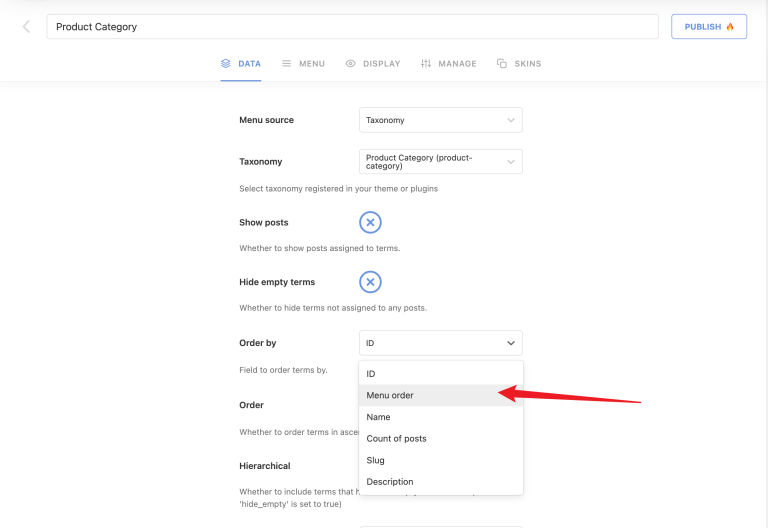
Task: Click the Display tab eye icon
Action: [x=350, y=64]
